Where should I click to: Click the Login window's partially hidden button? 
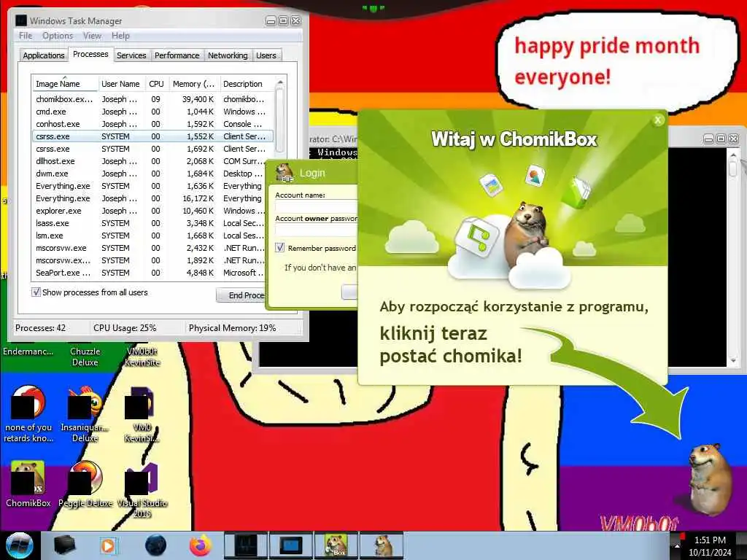(349, 292)
